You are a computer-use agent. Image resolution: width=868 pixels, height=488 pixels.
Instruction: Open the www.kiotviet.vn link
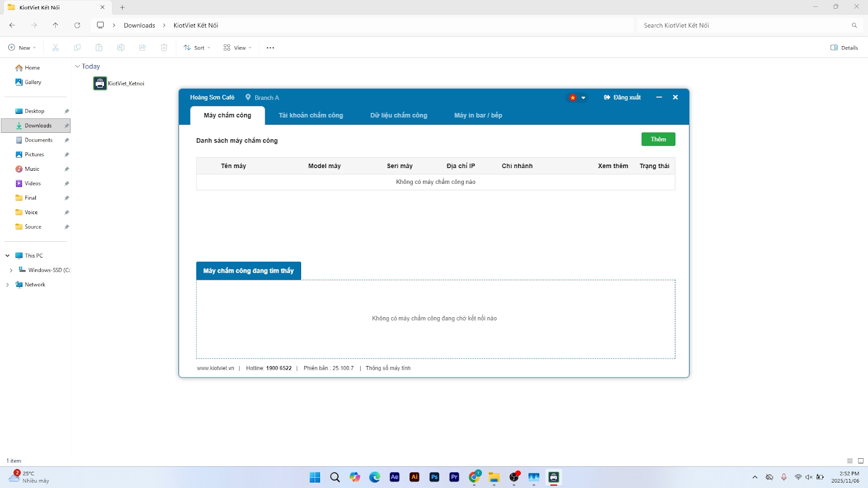[x=215, y=368]
